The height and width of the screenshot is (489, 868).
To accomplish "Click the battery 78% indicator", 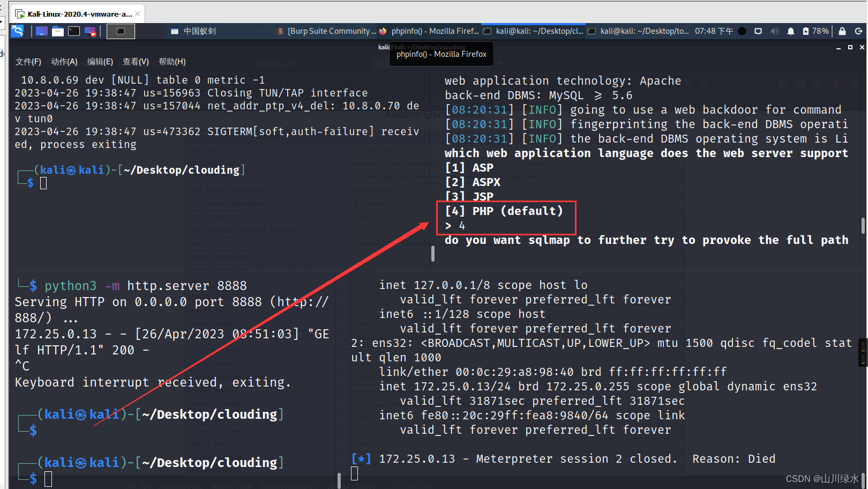I will pyautogui.click(x=815, y=31).
